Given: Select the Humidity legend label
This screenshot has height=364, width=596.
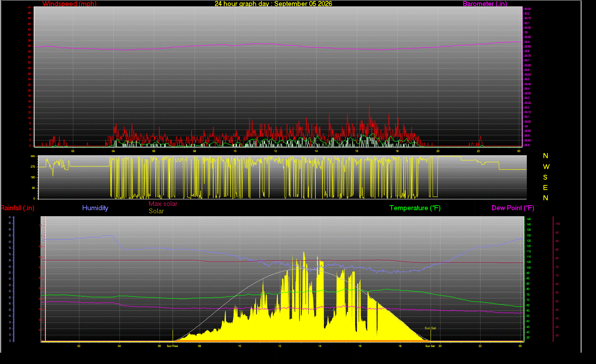Looking at the screenshot, I should coord(95,208).
